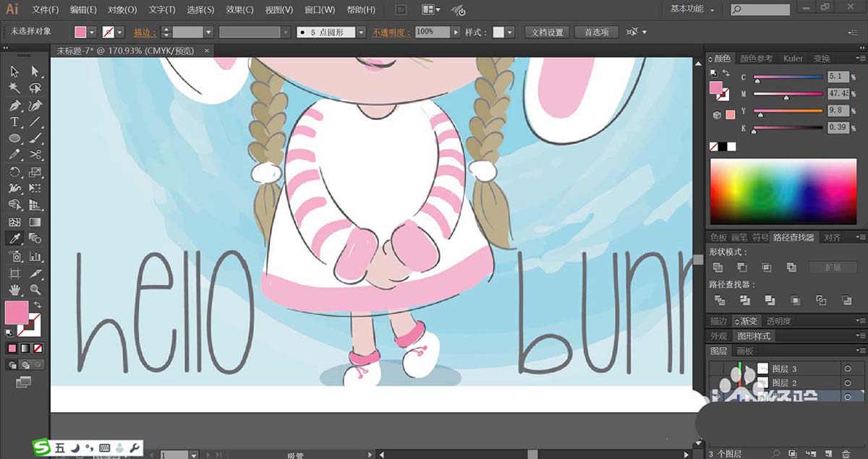The image size is (868, 459).
Task: Open the fill color dropdown in control bar
Action: tap(93, 33)
